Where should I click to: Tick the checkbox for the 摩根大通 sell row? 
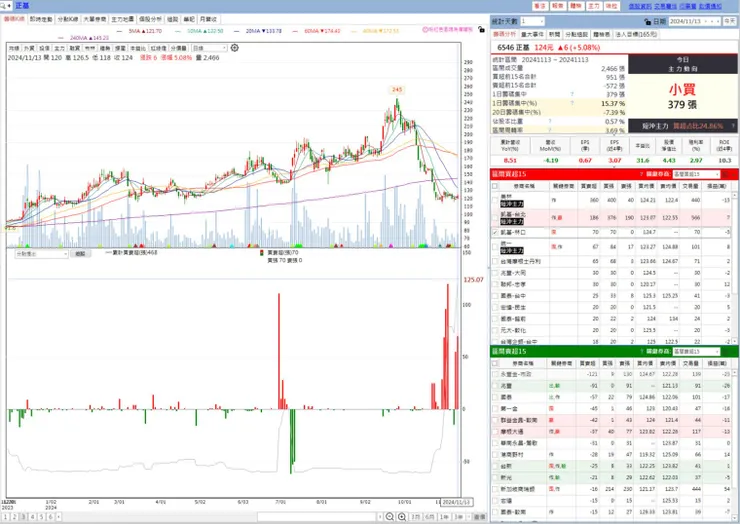click(x=495, y=431)
